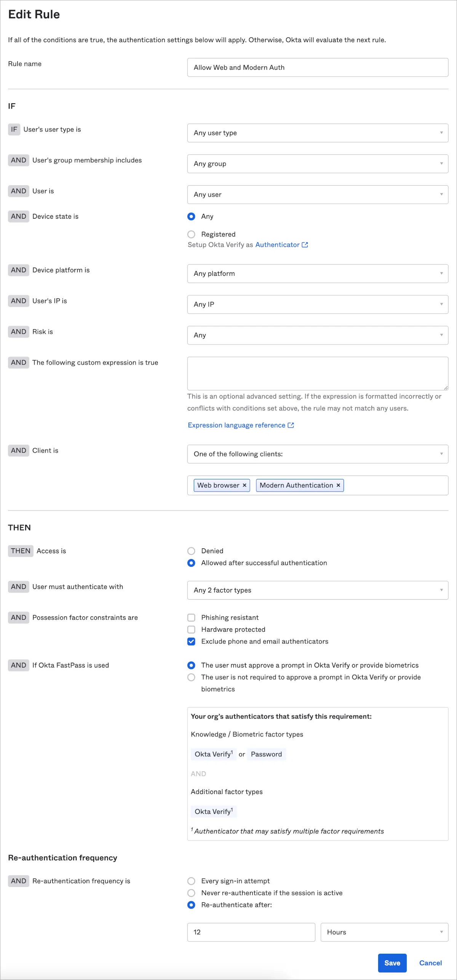Viewport: 457px width, 980px height.
Task: Uncheck Exclude phone and email authenticators
Action: pyautogui.click(x=191, y=641)
